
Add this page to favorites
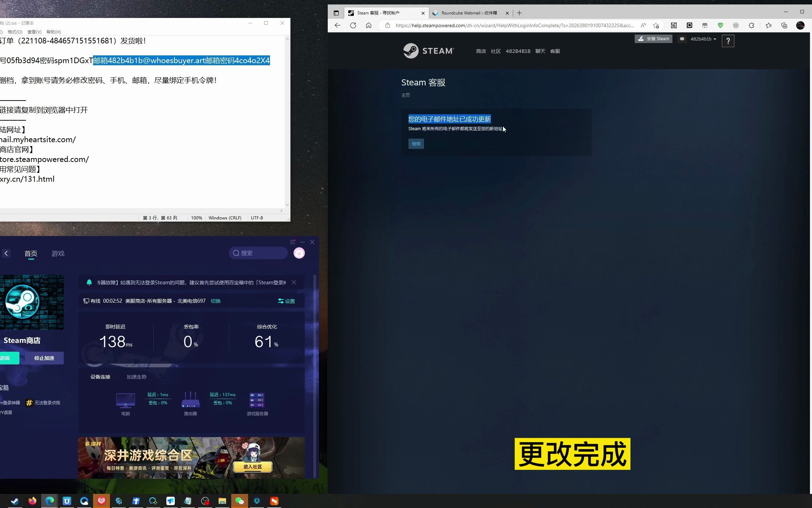[656, 25]
